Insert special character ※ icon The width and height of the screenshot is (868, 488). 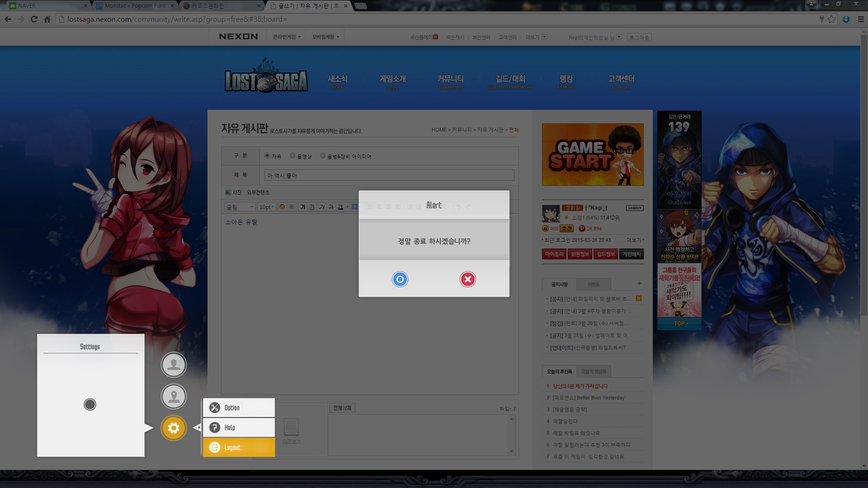(x=292, y=207)
